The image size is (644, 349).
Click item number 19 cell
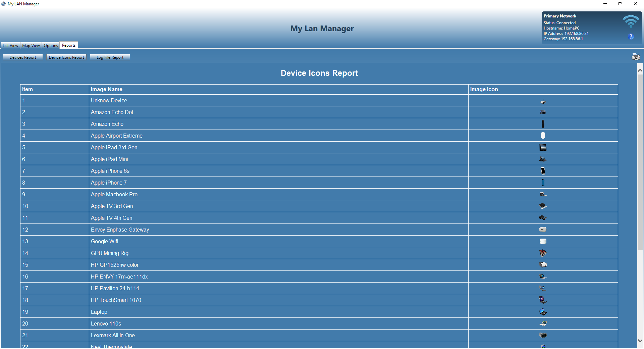point(54,312)
